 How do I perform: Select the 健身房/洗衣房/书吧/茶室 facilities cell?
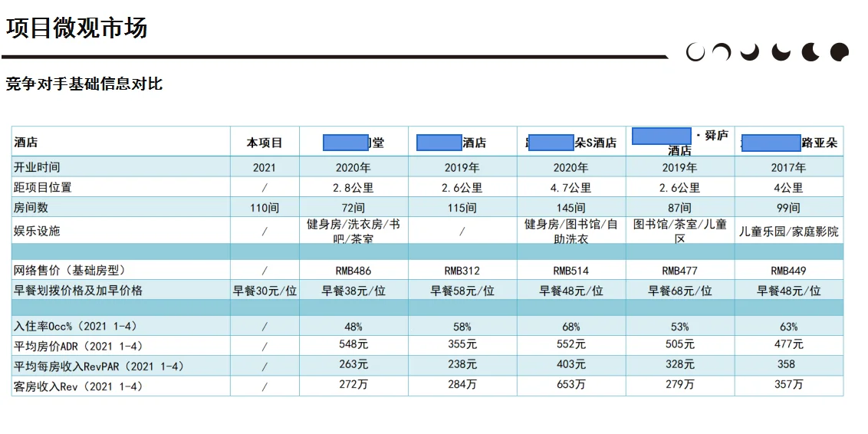click(353, 232)
